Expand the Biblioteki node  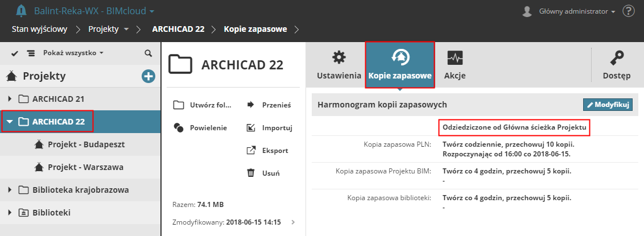10,213
